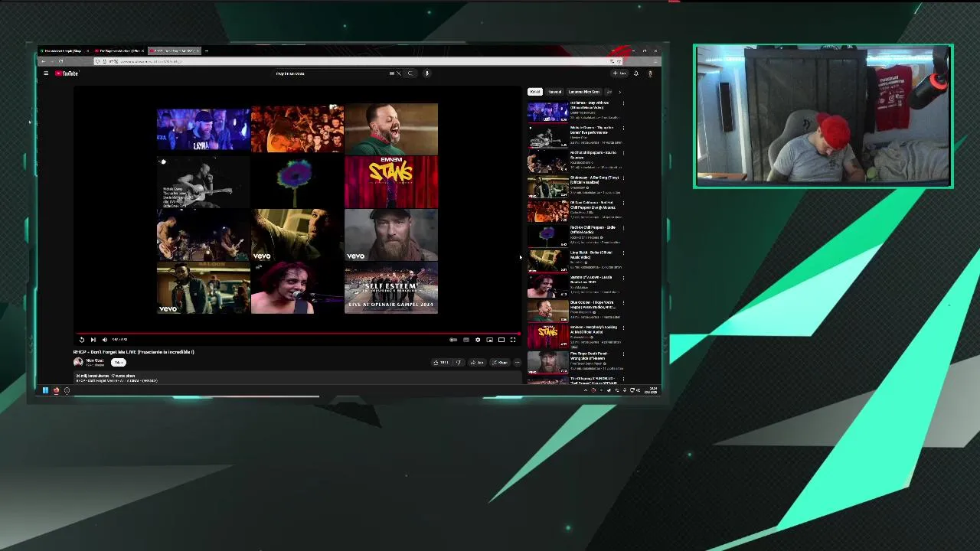
Task: Open options for Blue October suggestion
Action: tap(623, 303)
